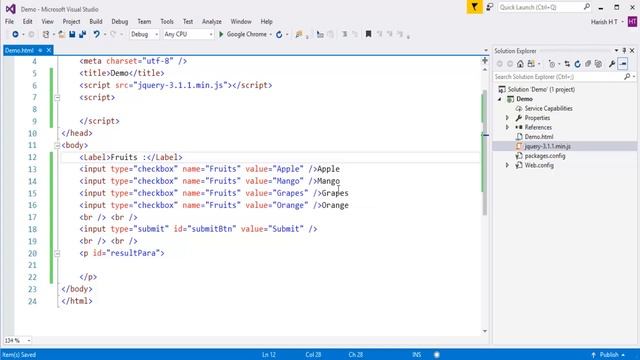Select Solution 'Demo' (1 project) node
The height and width of the screenshot is (360, 640).
coord(541,89)
